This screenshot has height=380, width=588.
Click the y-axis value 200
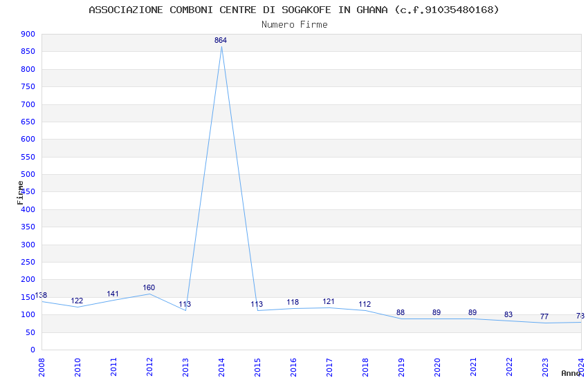pyautogui.click(x=28, y=279)
